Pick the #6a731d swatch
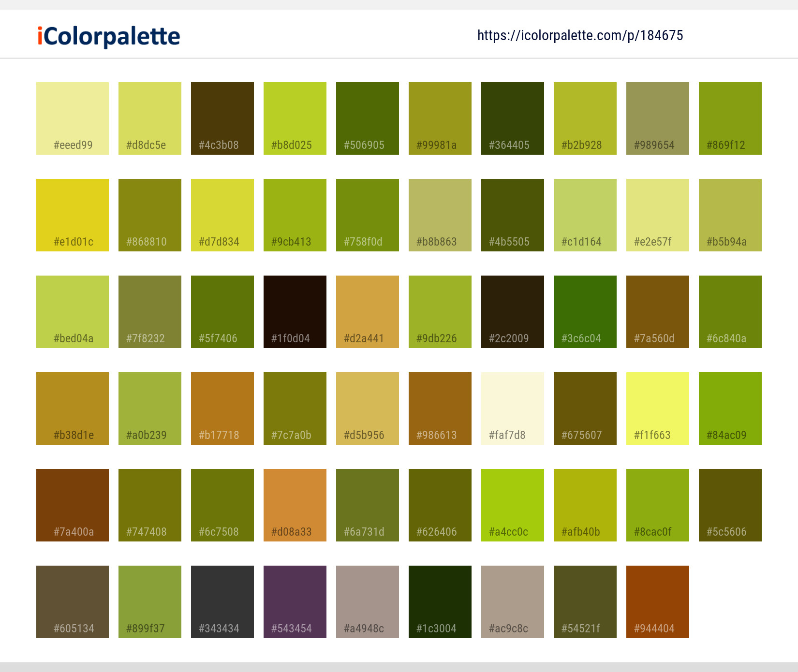This screenshot has height=672, width=798. [368, 505]
